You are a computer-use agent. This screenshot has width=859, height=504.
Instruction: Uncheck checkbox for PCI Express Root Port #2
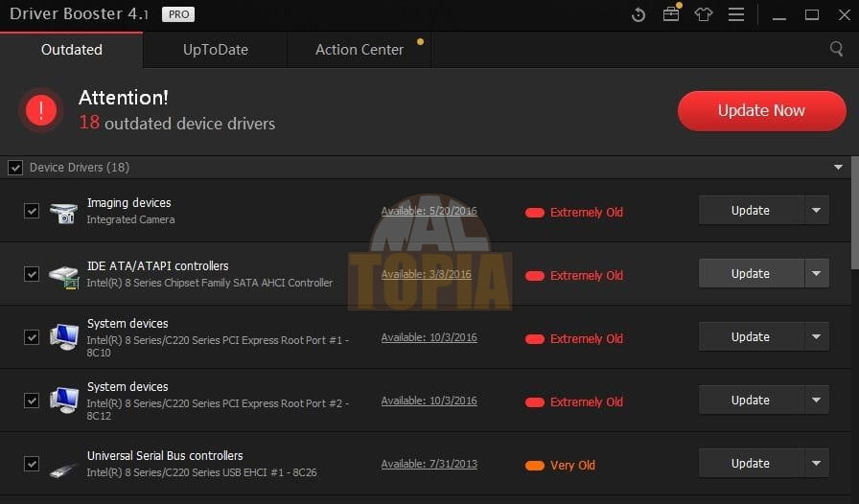pyautogui.click(x=32, y=401)
